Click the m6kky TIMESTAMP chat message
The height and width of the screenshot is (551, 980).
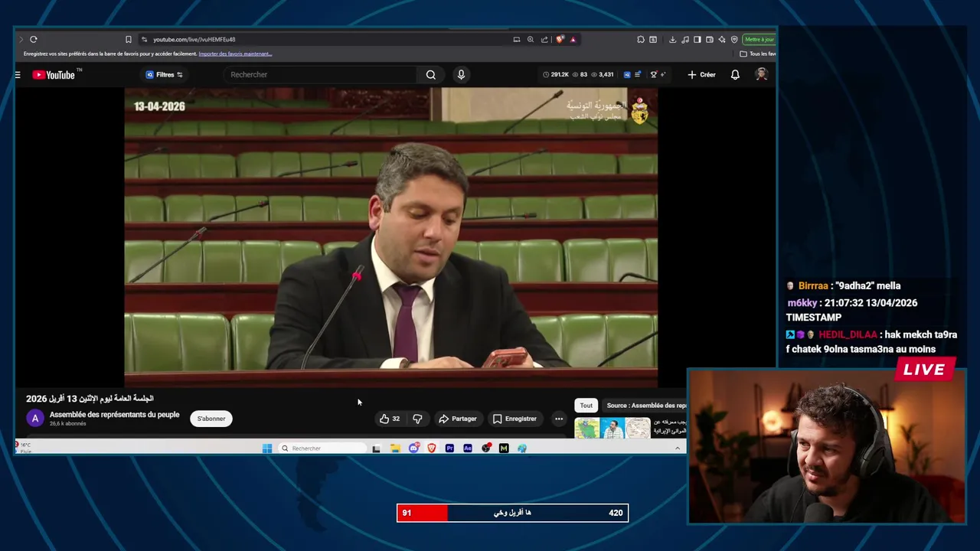pos(851,310)
